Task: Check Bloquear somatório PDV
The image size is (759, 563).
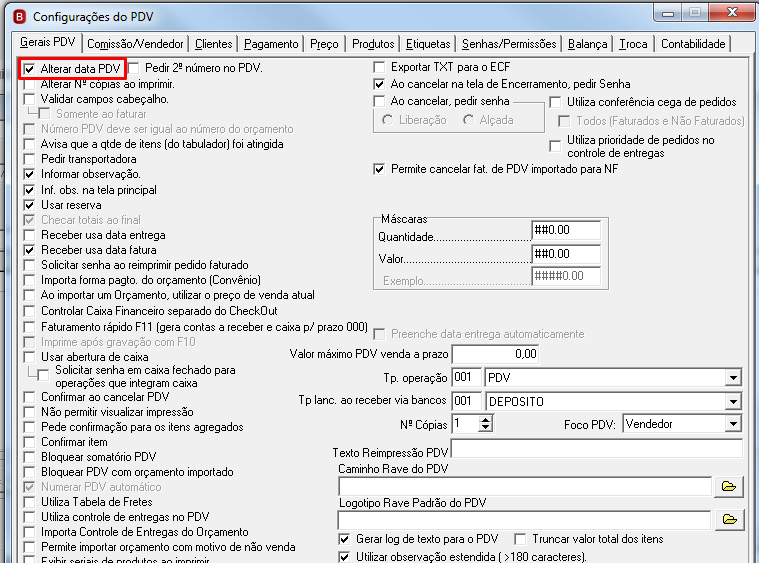Action: (30, 457)
